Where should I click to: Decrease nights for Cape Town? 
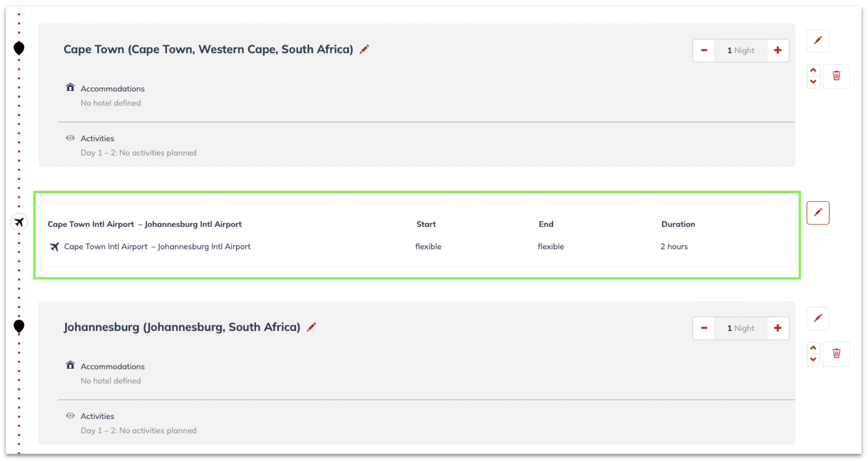[x=704, y=50]
